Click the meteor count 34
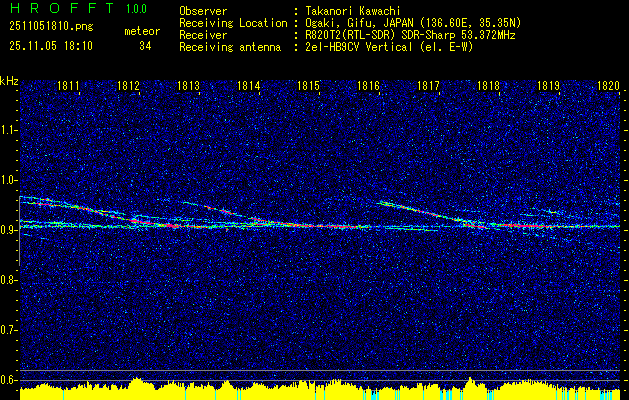 pos(145,46)
